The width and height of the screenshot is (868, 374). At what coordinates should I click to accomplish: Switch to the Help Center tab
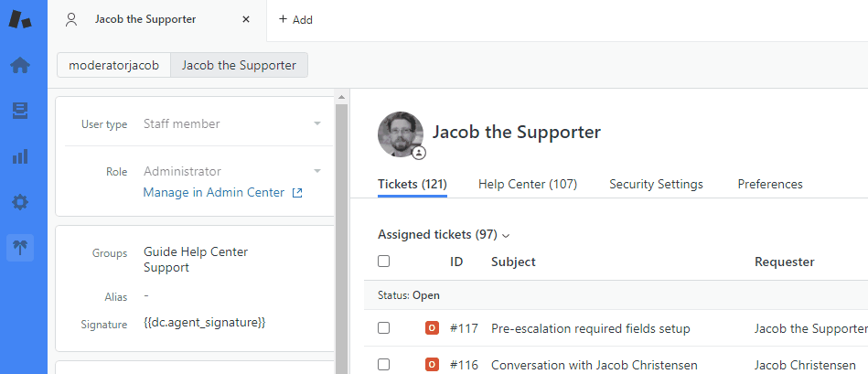point(527,184)
